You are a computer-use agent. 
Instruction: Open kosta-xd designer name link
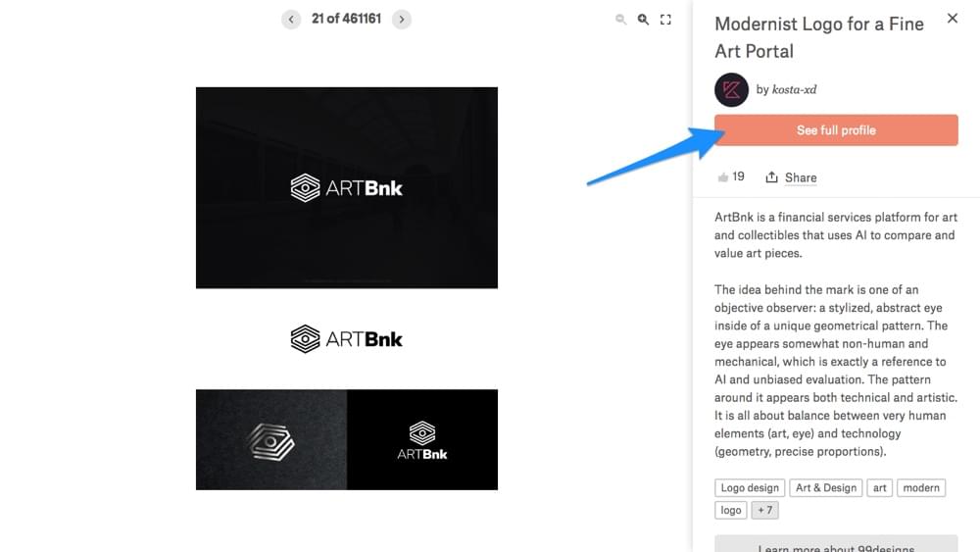(795, 89)
